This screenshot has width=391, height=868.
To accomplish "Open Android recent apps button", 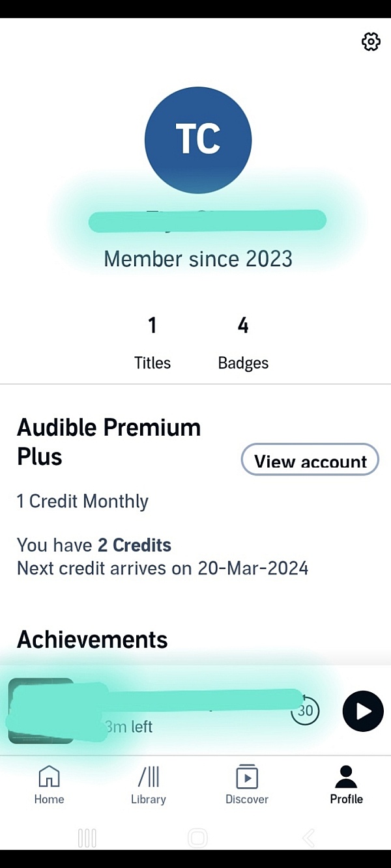I will pyautogui.click(x=87, y=837).
